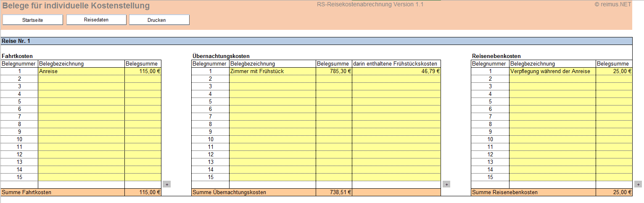Image resolution: width=644 pixels, height=203 pixels.
Task: Expand Fahrtkosten rows with plus button
Action: (x=166, y=184)
